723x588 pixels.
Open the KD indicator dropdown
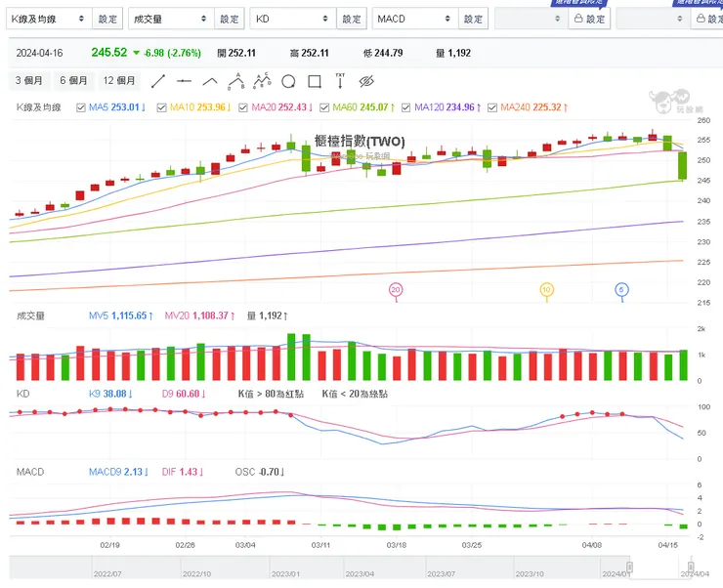[x=293, y=19]
